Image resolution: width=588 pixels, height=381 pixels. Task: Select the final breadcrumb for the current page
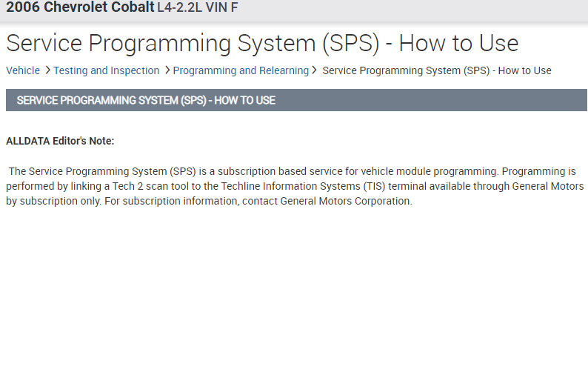(x=437, y=70)
